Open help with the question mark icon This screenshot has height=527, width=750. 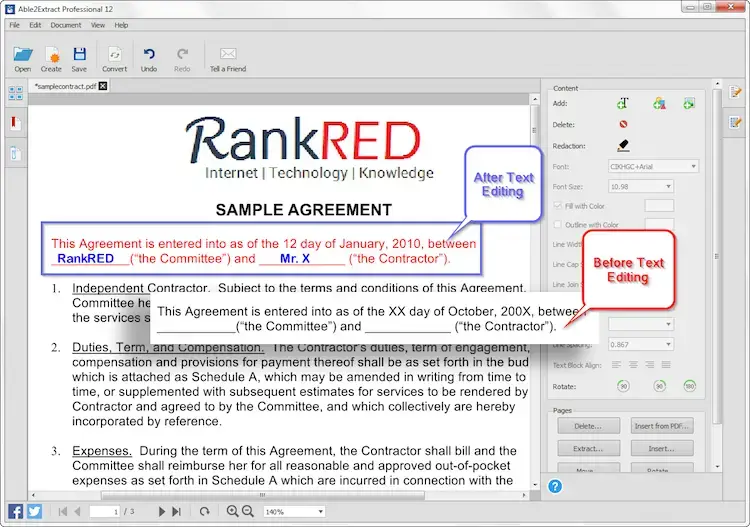pos(555,486)
